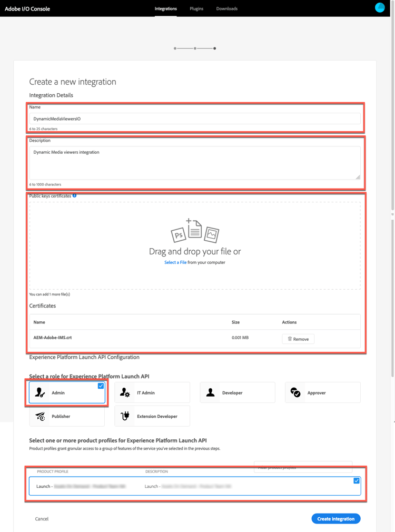Open the Downloads tab
The height and width of the screenshot is (532, 395).
[226, 8]
